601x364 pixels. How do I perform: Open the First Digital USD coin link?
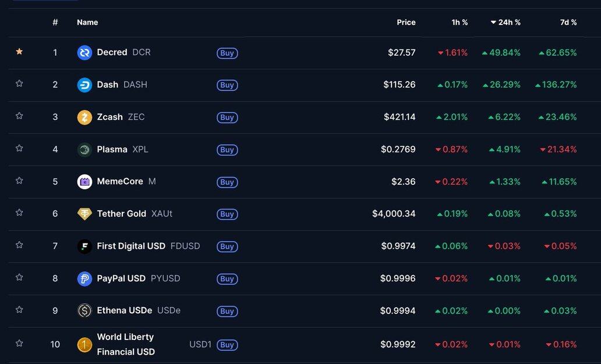[x=131, y=246]
